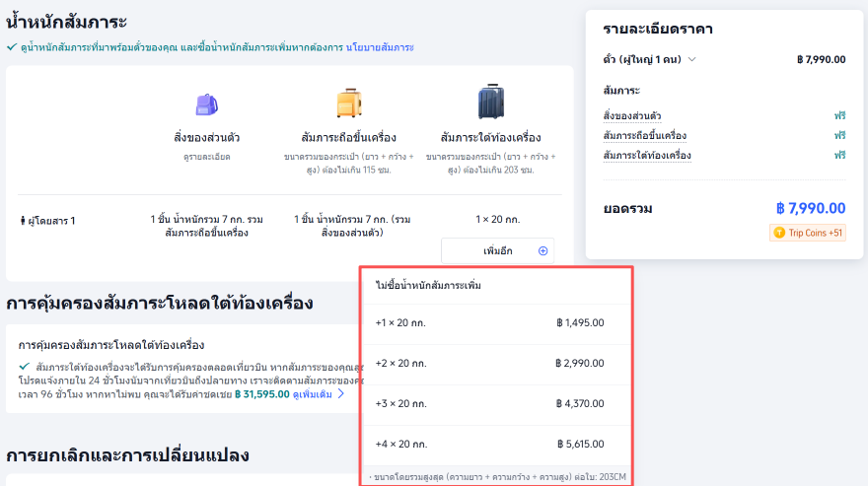The width and height of the screenshot is (868, 486).
Task: Select +4 × 20 กก. option
Action: pos(496,444)
